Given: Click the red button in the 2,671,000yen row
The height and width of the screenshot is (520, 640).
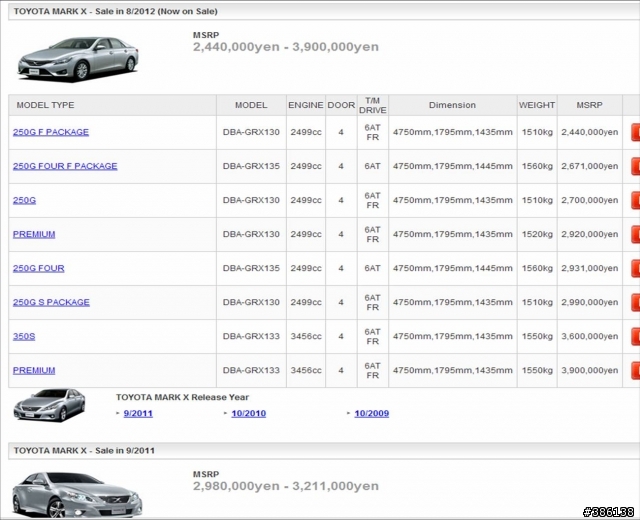Looking at the screenshot, I should [635, 166].
